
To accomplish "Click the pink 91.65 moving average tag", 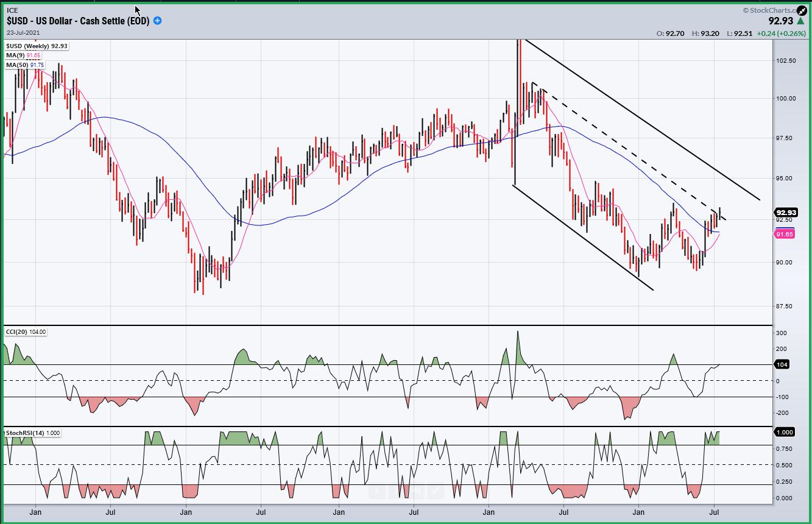I will click(x=784, y=234).
